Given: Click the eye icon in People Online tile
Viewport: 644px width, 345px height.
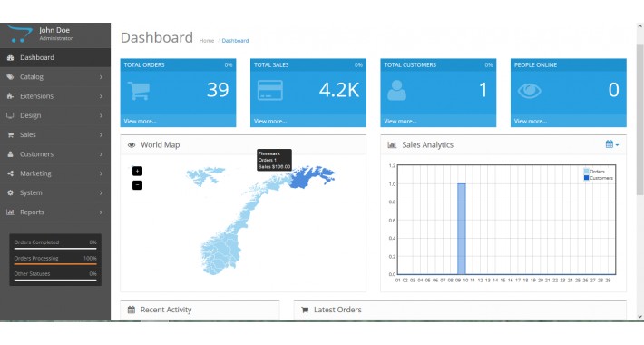Looking at the screenshot, I should (x=530, y=91).
